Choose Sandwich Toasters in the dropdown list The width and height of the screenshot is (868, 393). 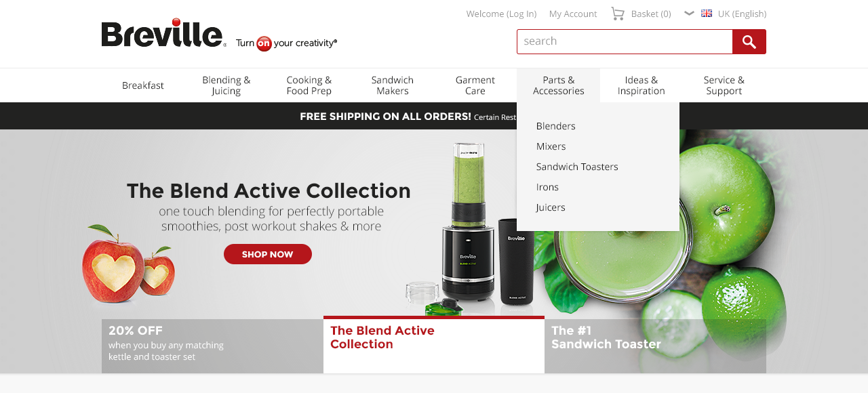tap(577, 167)
